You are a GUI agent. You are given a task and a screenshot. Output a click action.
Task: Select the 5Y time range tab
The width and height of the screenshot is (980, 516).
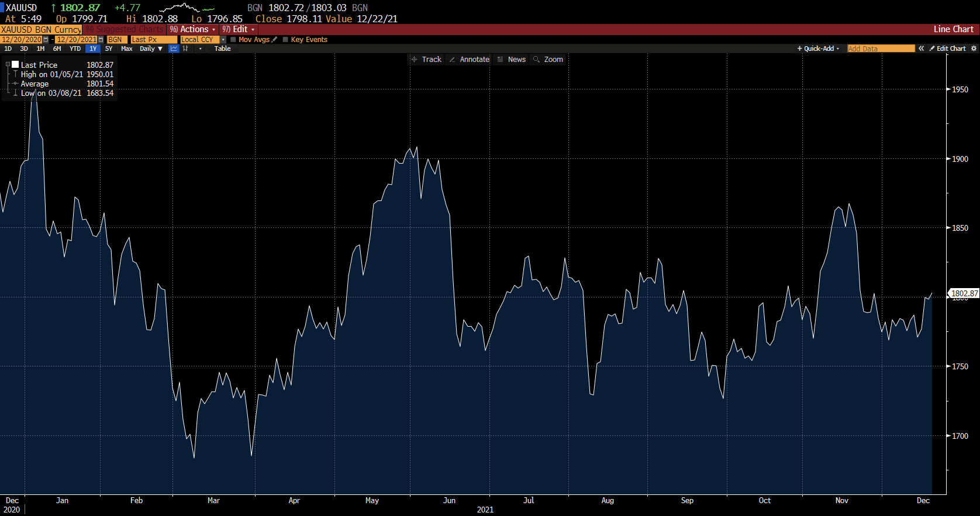point(109,49)
